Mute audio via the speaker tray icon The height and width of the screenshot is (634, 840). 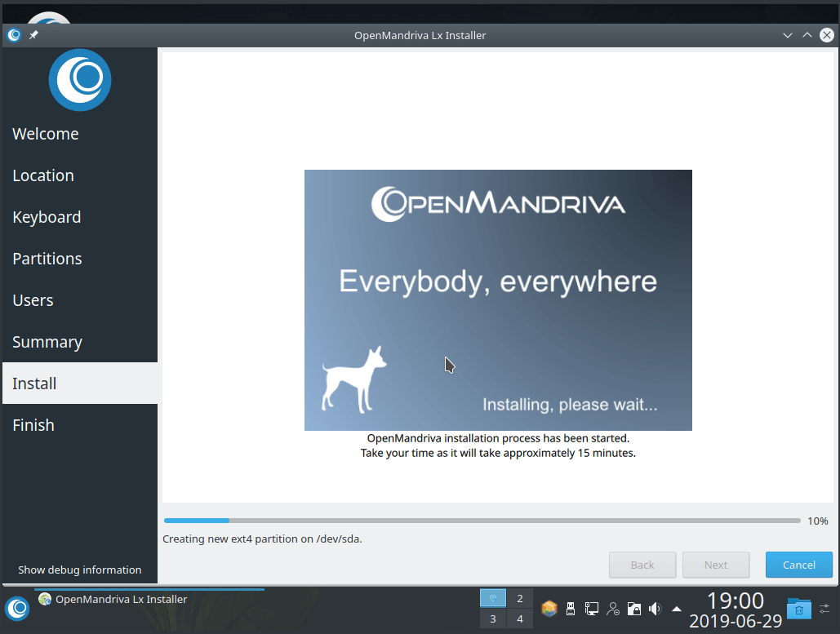[x=655, y=608]
